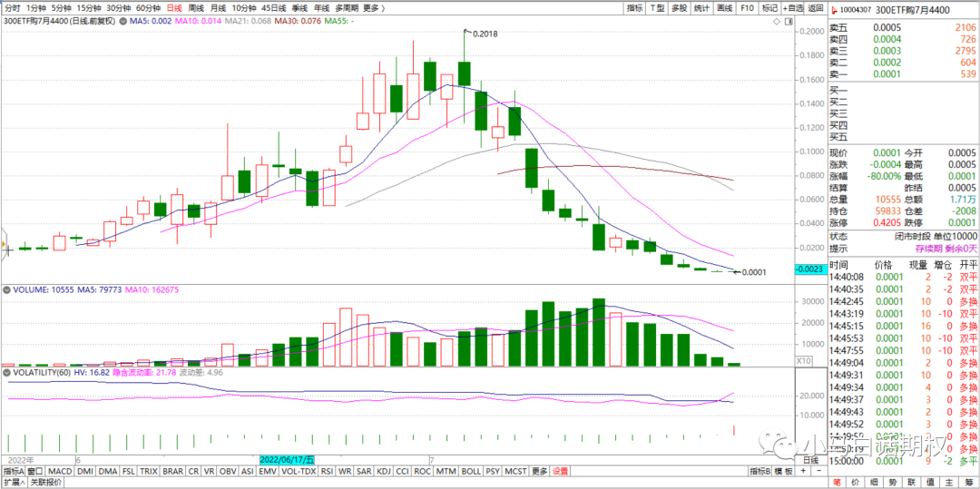Open 设置 in the indicator bar

click(561, 472)
